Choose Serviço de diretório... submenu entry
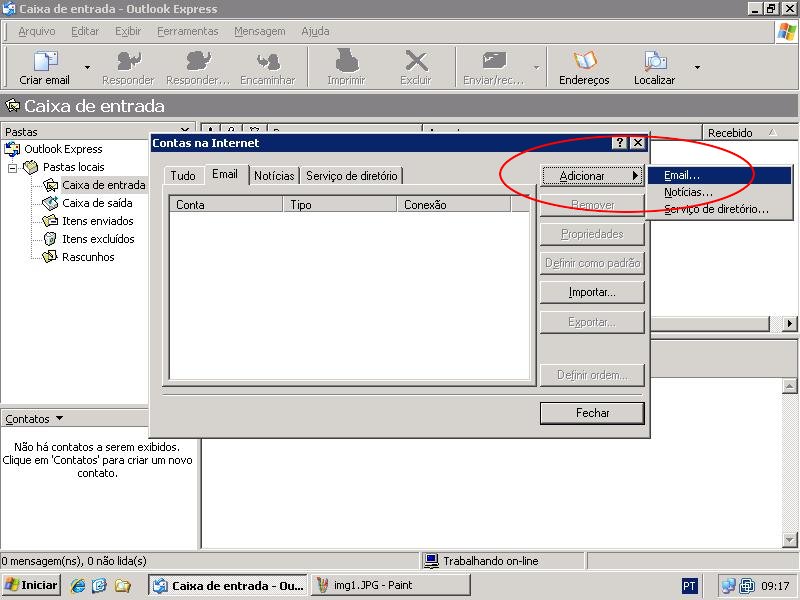 tap(719, 209)
